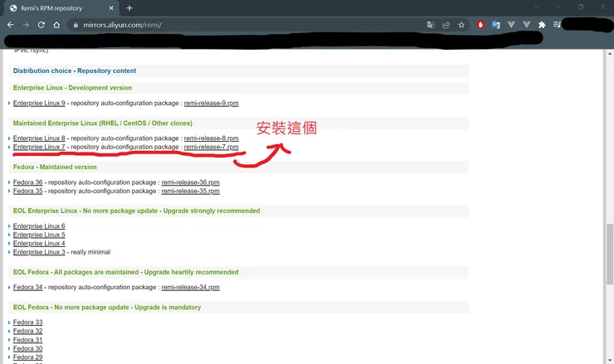Open the media control queue icon
Image resolution: width=614 pixels, height=364 pixels.
pos(557,25)
